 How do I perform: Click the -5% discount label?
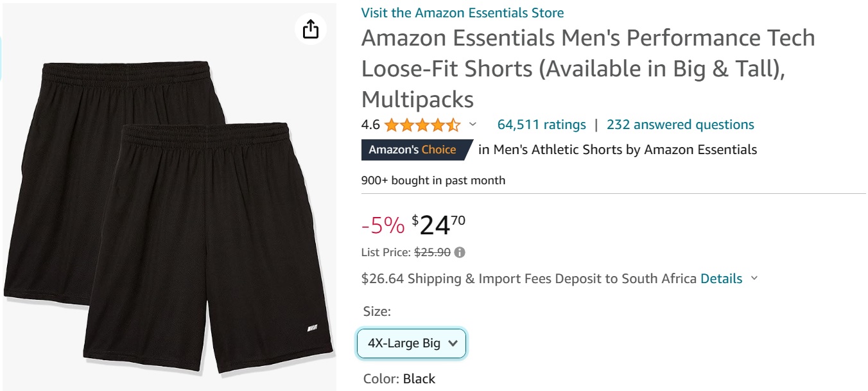coord(383,225)
